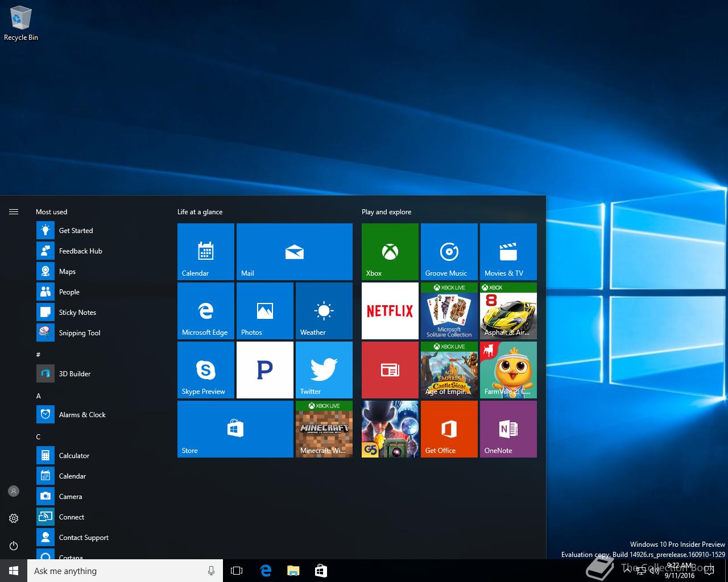Open the Weather tile

point(324,311)
